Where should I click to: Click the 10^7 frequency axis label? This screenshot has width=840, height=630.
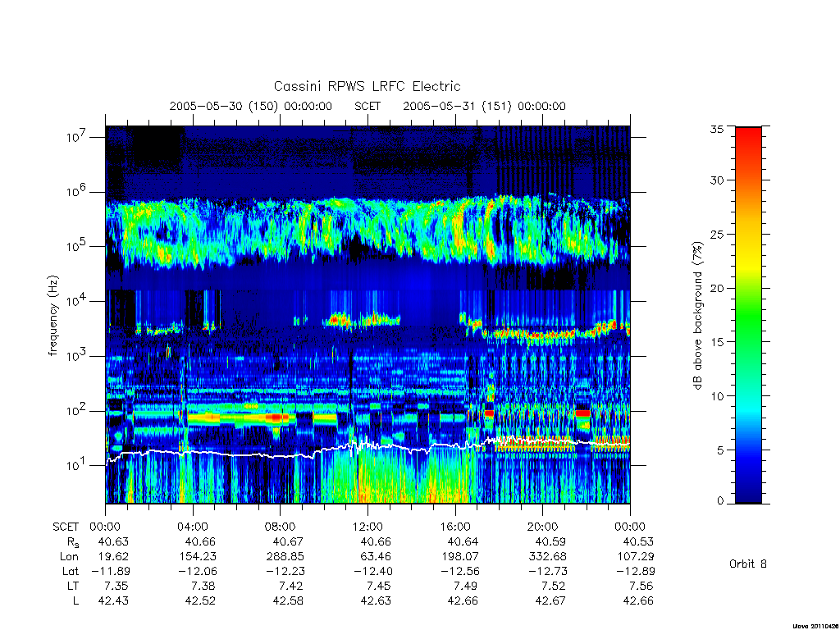click(x=77, y=136)
